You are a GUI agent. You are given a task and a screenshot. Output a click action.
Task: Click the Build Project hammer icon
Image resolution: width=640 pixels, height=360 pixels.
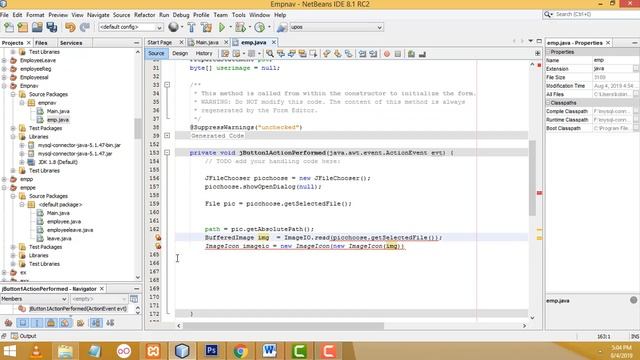[191, 27]
